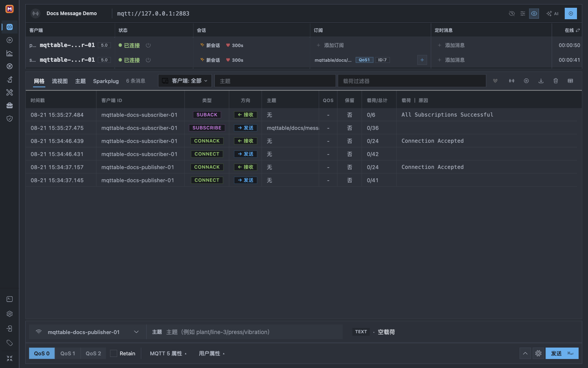Viewport: 588px width, 368px height.
Task: Click 添加消息 in the subscriber row
Action: [451, 60]
